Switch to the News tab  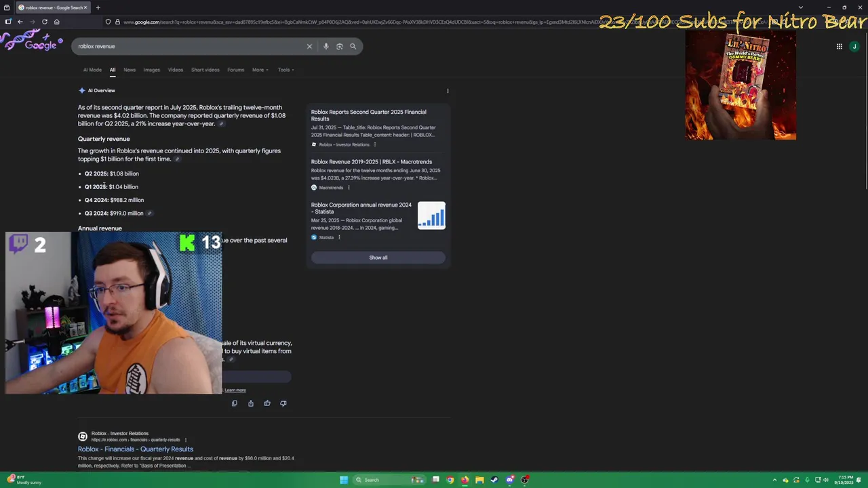click(x=130, y=70)
